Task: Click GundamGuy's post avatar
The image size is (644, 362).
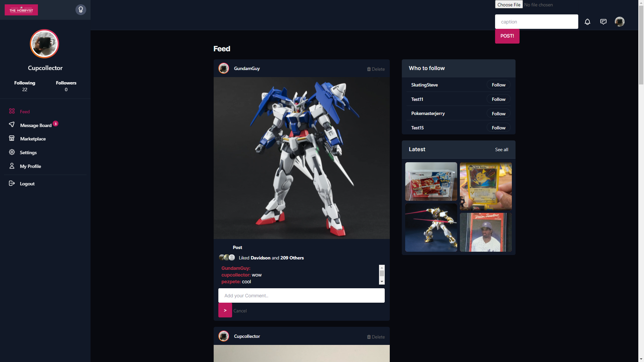Action: tap(224, 68)
